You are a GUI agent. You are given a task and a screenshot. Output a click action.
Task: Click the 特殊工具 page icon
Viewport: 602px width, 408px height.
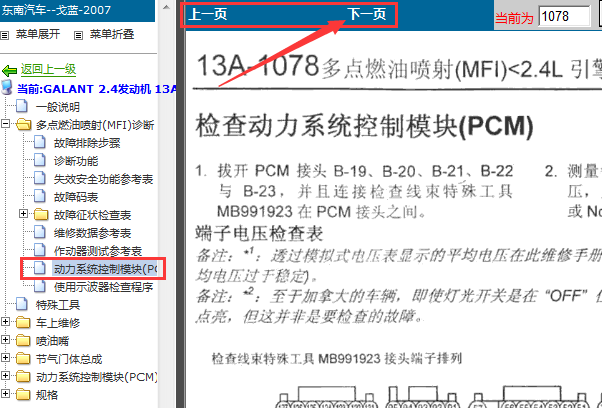(22, 304)
